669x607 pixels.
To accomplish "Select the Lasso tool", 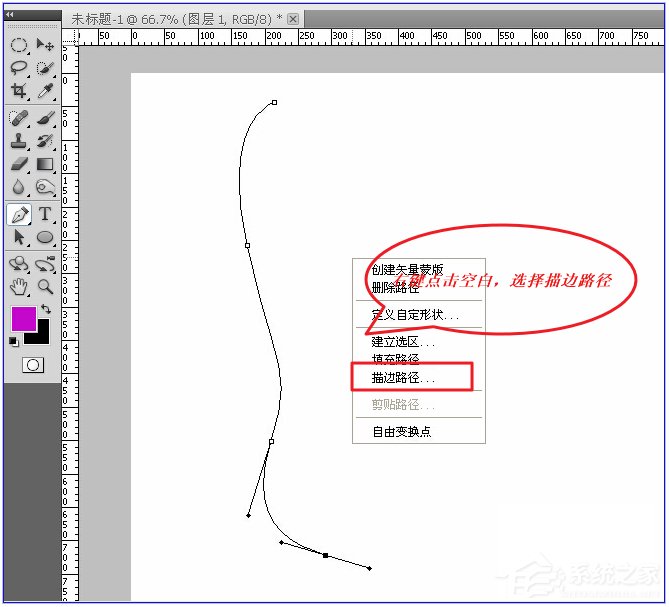I will pos(18,68).
